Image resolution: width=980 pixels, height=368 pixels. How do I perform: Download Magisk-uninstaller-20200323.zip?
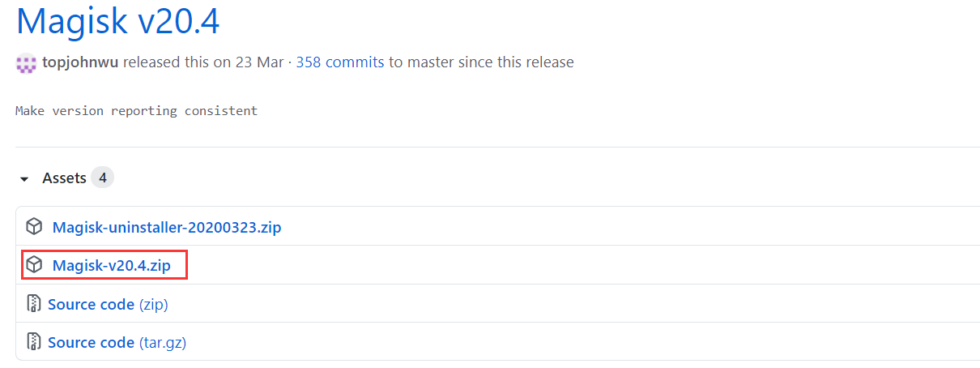click(x=167, y=227)
